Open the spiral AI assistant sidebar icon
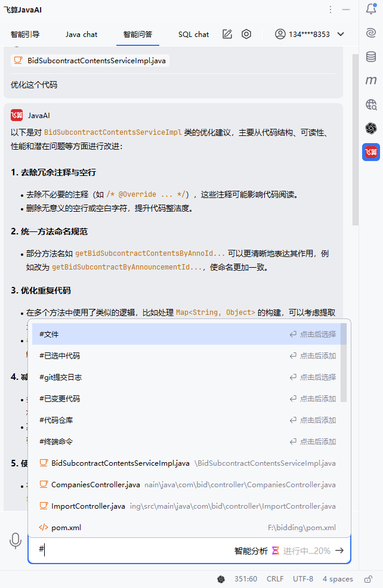 point(371,33)
